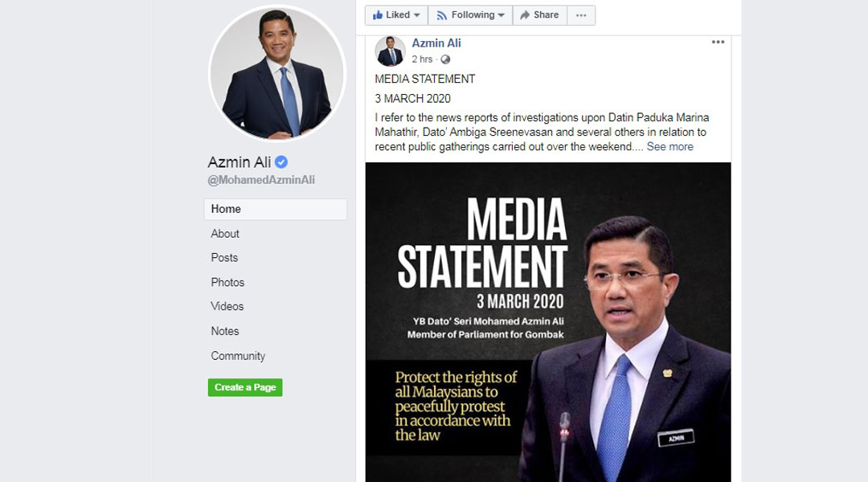View the Videos section
This screenshot has width=868, height=482.
pyautogui.click(x=227, y=307)
